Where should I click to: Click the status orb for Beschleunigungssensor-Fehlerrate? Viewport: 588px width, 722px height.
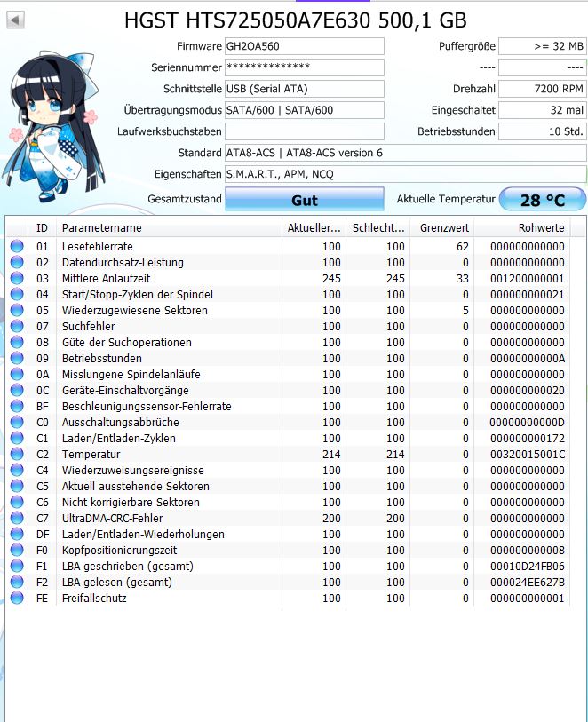pos(17,406)
